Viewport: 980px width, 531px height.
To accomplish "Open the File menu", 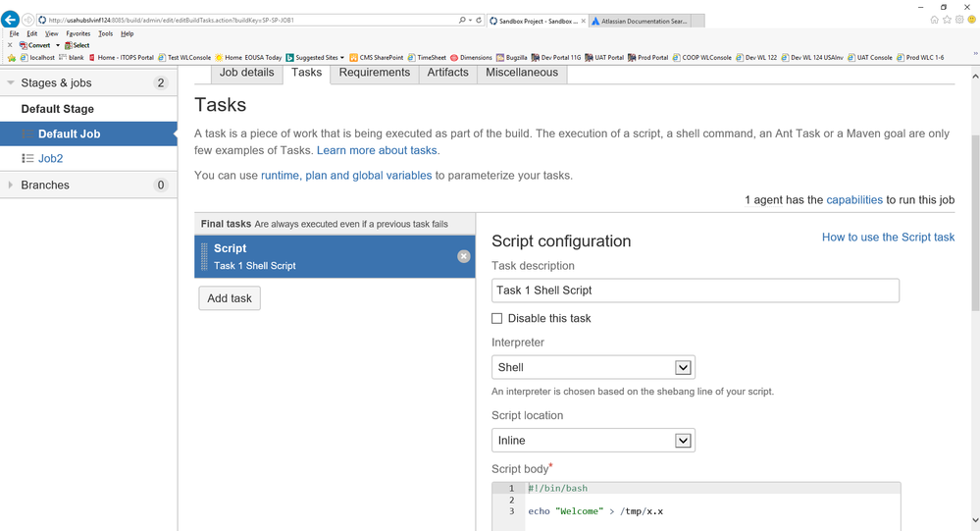I will point(15,33).
